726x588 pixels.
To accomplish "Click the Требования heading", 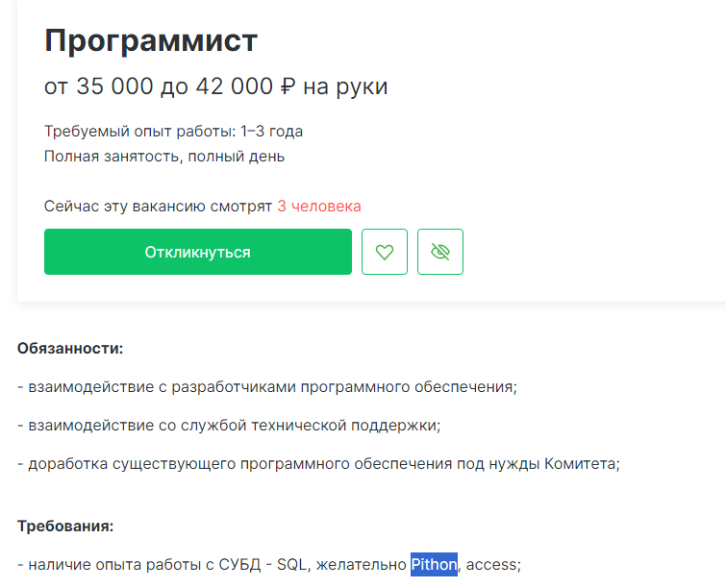I will [x=65, y=526].
